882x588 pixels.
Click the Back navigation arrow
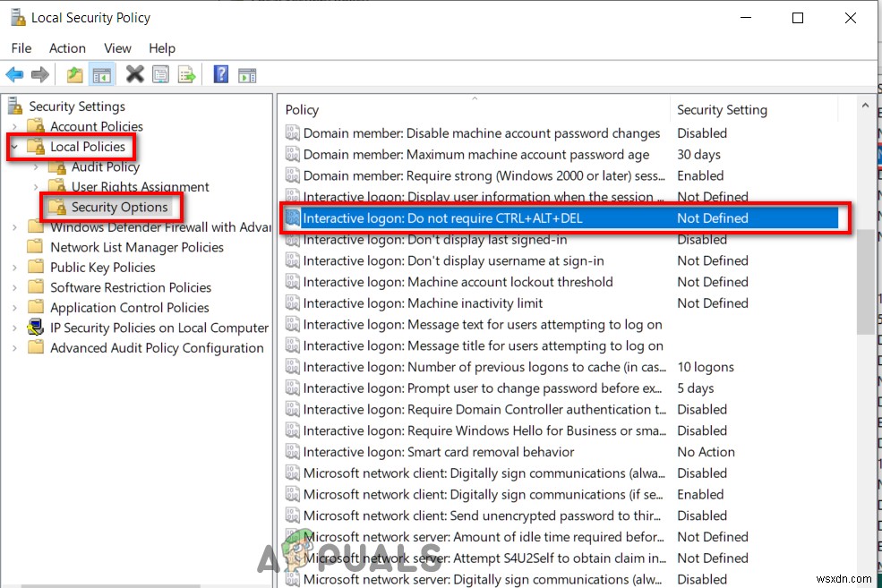click(14, 74)
